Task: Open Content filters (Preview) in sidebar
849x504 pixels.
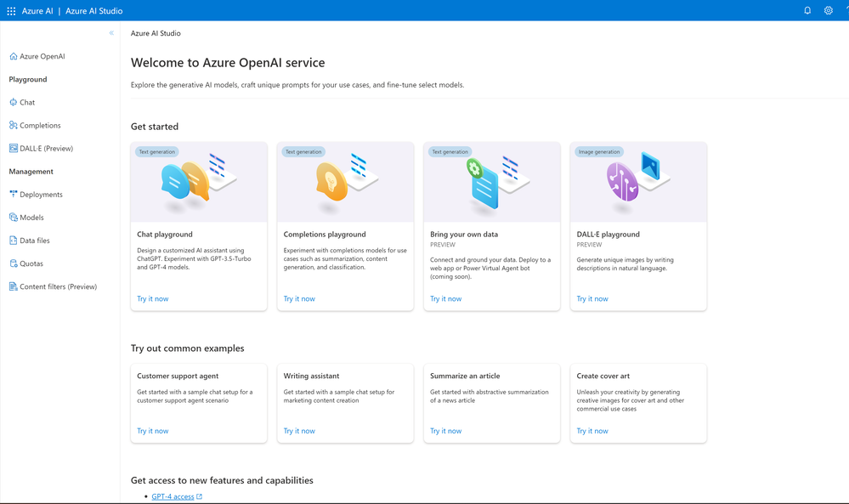Action: pyautogui.click(x=58, y=286)
